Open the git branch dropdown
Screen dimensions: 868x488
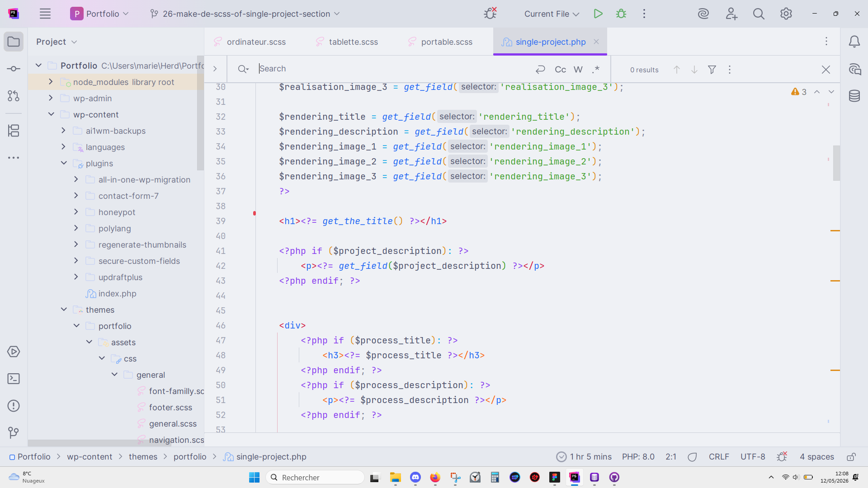pyautogui.click(x=245, y=14)
